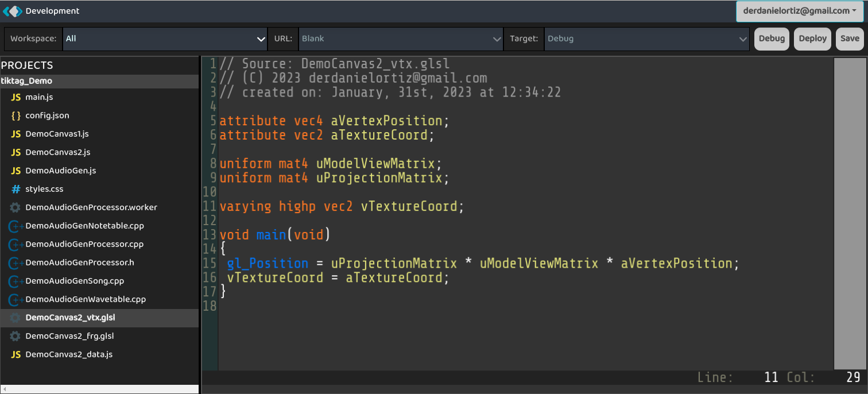Click the Development title text
This screenshot has width=868, height=394.
point(53,11)
